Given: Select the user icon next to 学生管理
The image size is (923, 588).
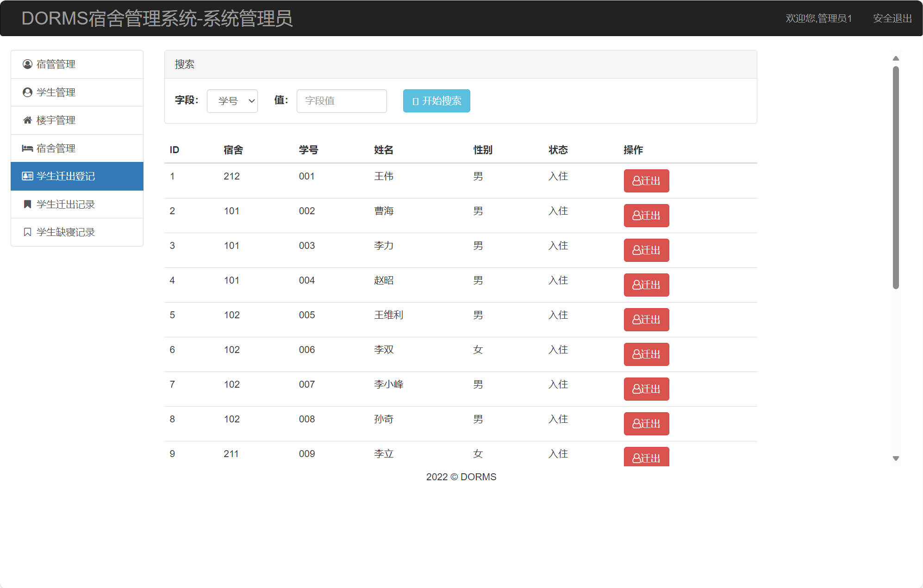Looking at the screenshot, I should 26,92.
